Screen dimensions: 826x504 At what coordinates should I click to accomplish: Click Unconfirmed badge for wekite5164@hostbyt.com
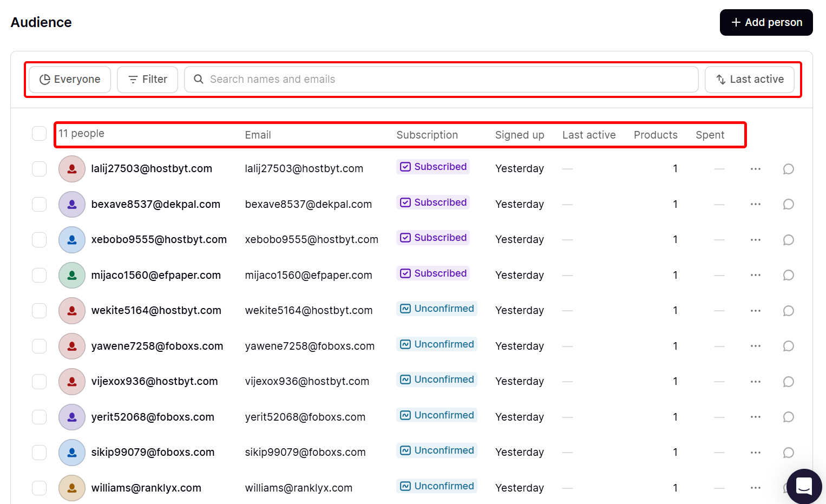437,309
